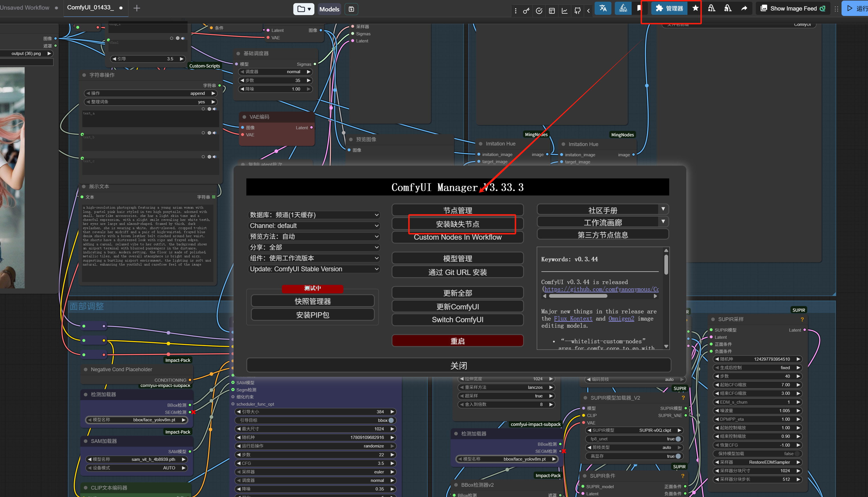Add a new workflow tab
The height and width of the screenshot is (497, 868).
(137, 8)
